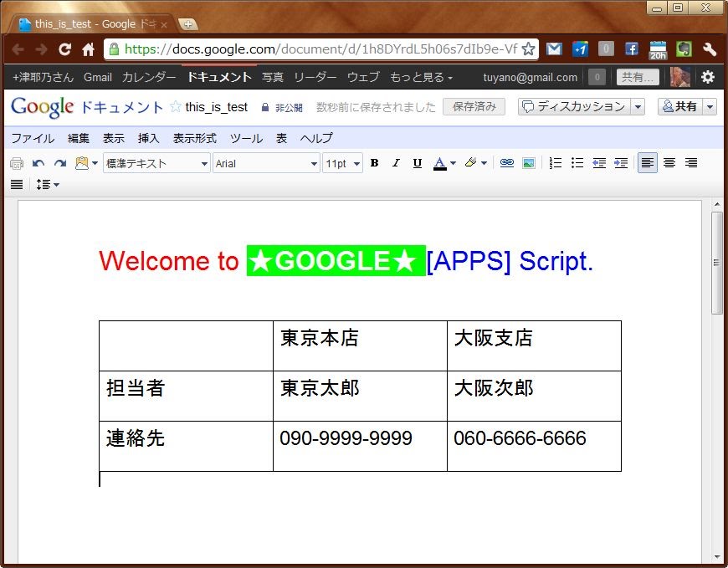Star the this_is_test document
Screen dimensions: 728x568
coord(176,107)
